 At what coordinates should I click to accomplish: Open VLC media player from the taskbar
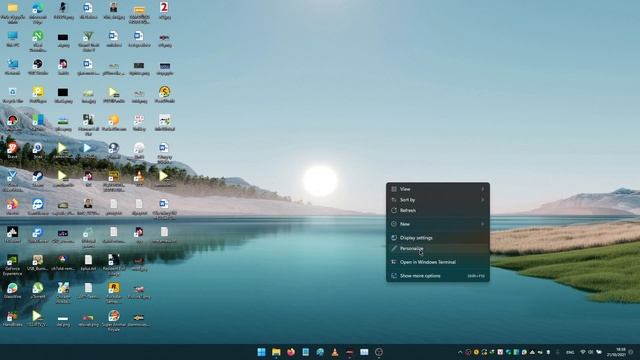(335, 352)
